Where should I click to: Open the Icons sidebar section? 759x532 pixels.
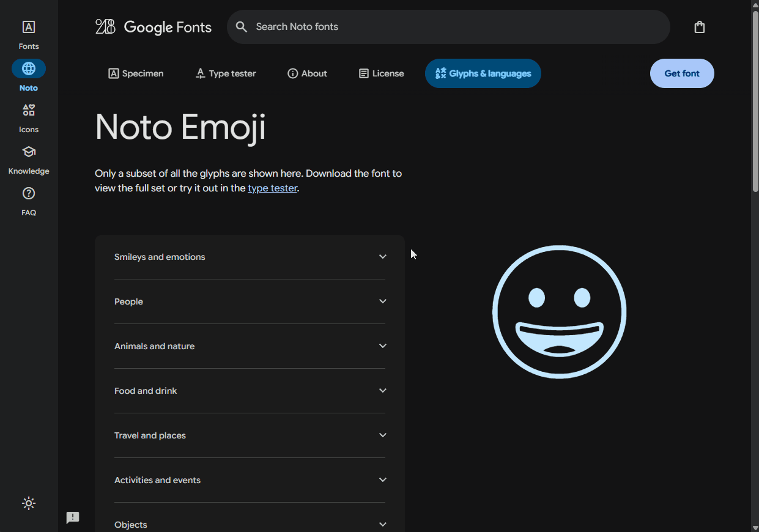tap(29, 111)
